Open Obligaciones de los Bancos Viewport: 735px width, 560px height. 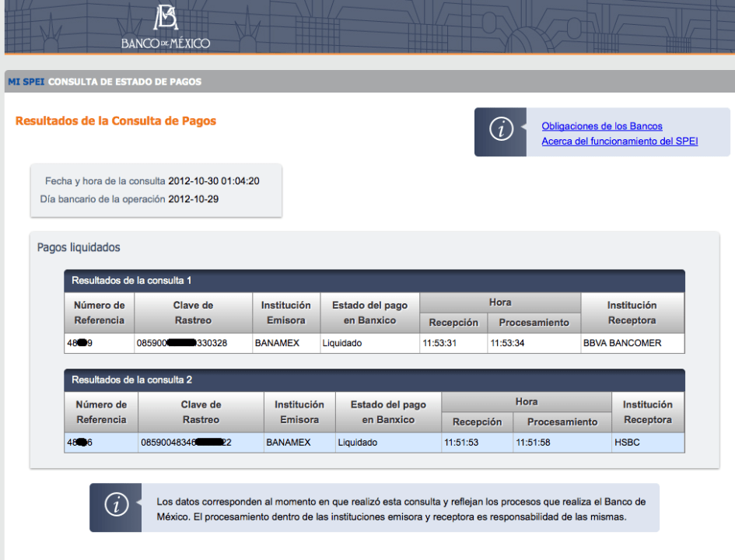point(602,126)
